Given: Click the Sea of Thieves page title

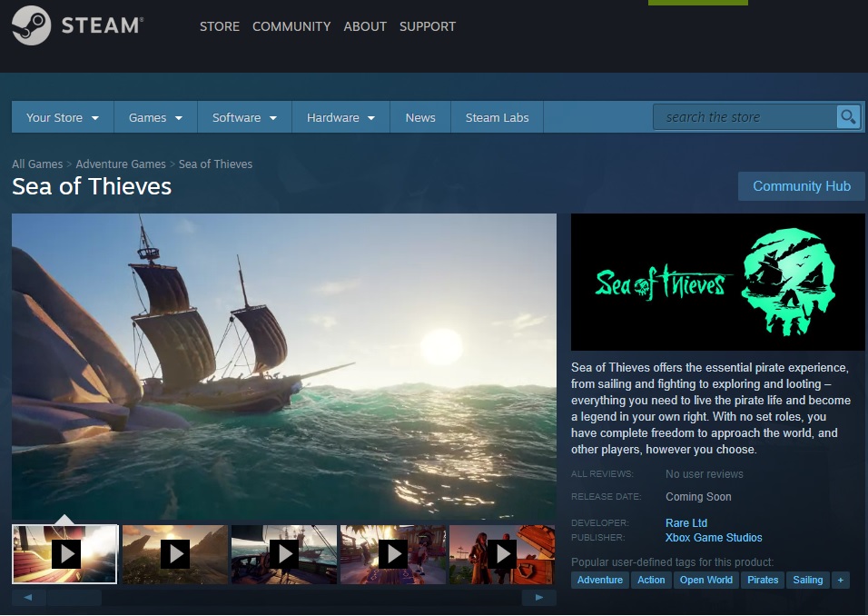Looking at the screenshot, I should (x=92, y=186).
